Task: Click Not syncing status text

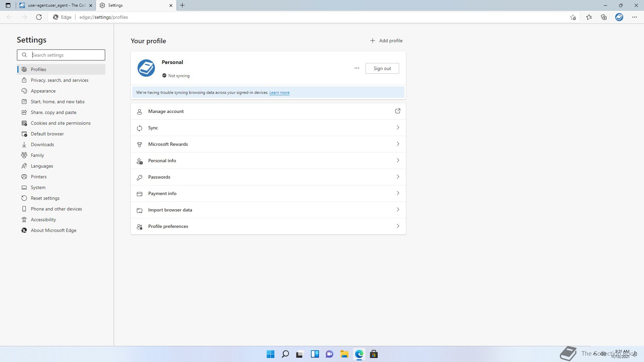Action: (x=179, y=76)
